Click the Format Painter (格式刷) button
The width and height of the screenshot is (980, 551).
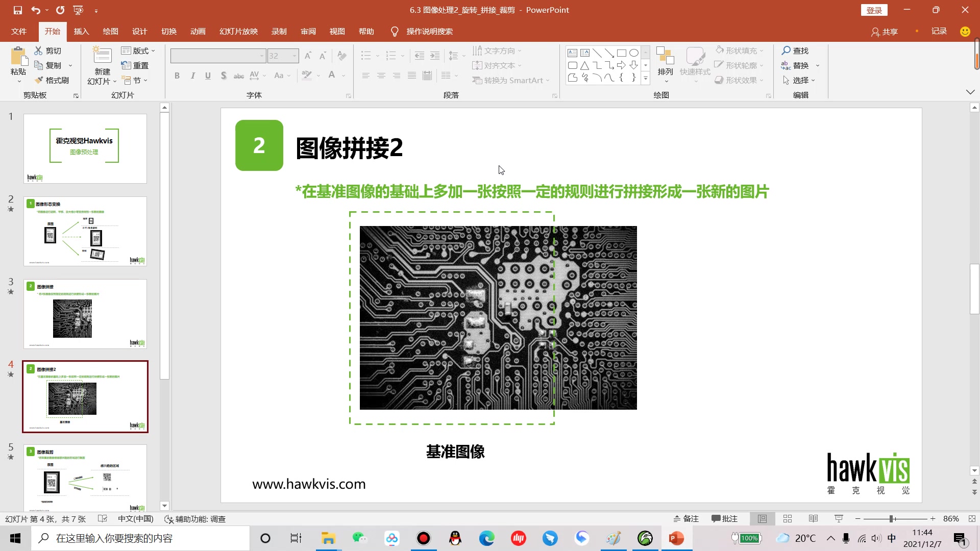[52, 80]
